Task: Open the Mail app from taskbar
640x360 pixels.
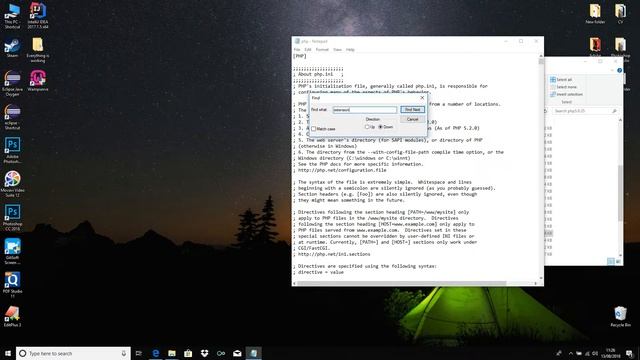Action: 237,353
